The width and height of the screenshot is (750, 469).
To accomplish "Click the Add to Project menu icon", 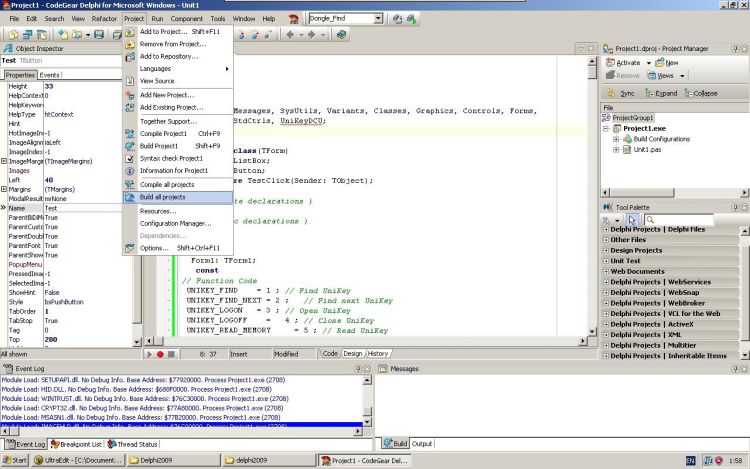I will [x=130, y=32].
